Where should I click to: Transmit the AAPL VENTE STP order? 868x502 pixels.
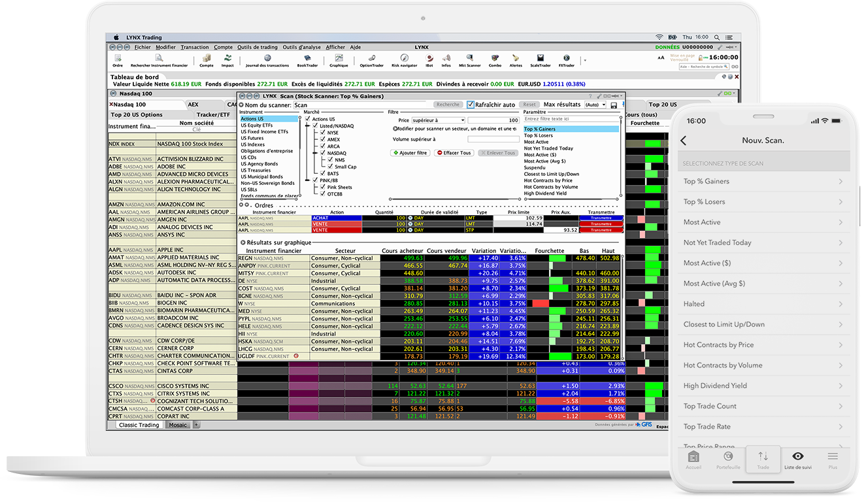tap(601, 230)
